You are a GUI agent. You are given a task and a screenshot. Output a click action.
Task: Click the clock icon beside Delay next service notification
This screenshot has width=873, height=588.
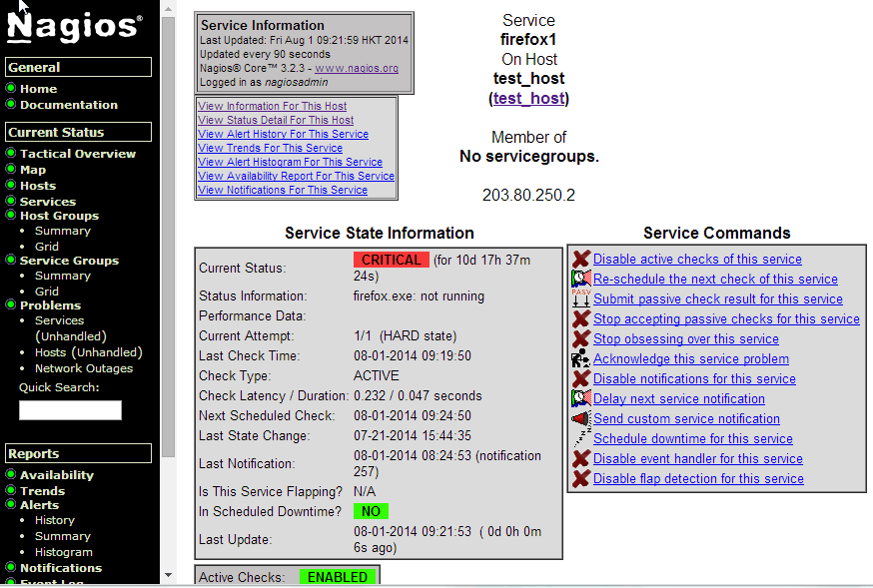(x=581, y=399)
